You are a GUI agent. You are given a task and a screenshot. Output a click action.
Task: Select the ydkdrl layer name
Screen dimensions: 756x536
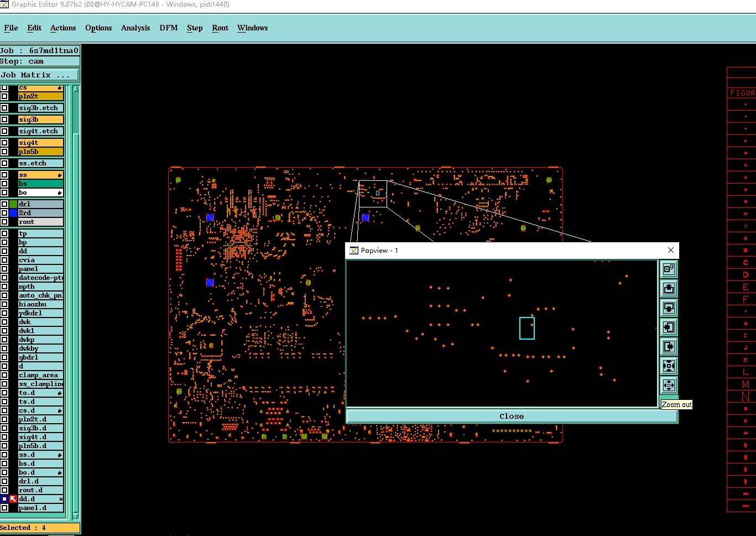pos(41,313)
